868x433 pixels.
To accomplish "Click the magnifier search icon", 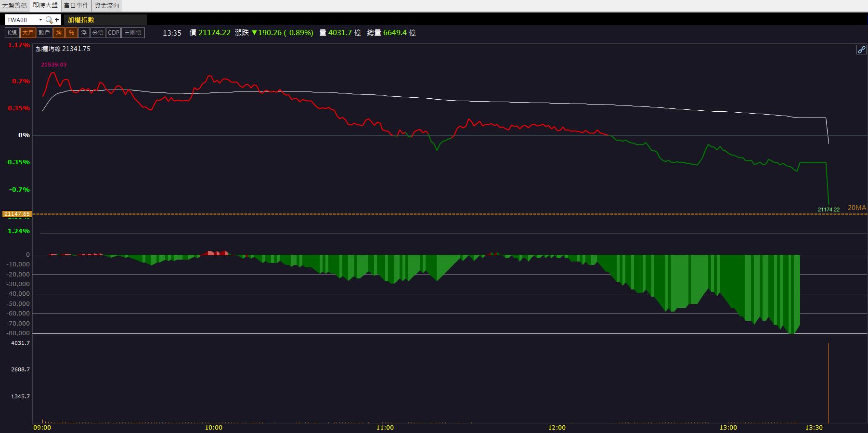I will coord(49,20).
